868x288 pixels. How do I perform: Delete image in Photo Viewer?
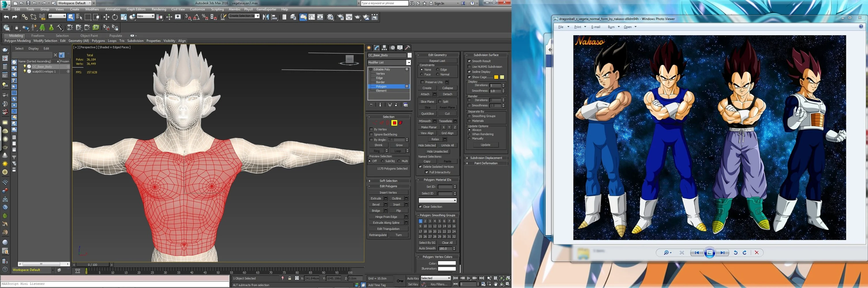click(756, 252)
